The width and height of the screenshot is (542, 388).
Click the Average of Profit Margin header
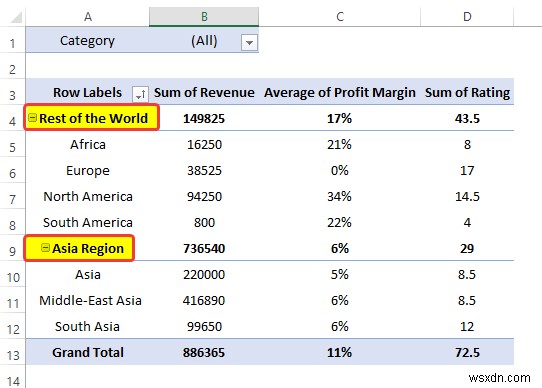[x=340, y=92]
